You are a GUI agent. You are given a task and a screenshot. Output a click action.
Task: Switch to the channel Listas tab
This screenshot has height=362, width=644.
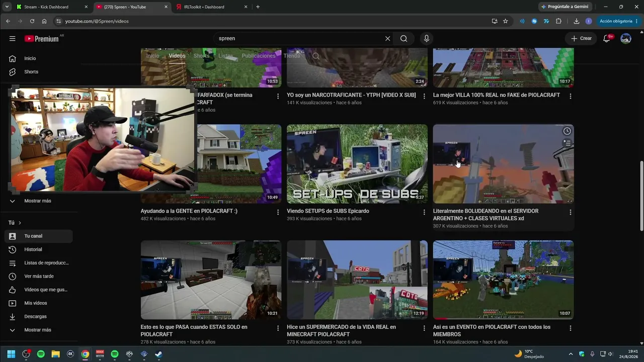point(225,56)
